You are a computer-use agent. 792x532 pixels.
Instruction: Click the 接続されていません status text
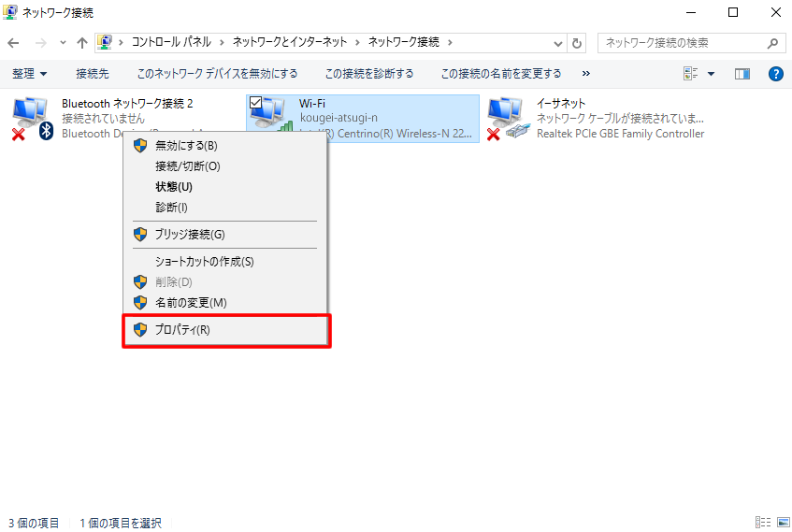tap(103, 119)
